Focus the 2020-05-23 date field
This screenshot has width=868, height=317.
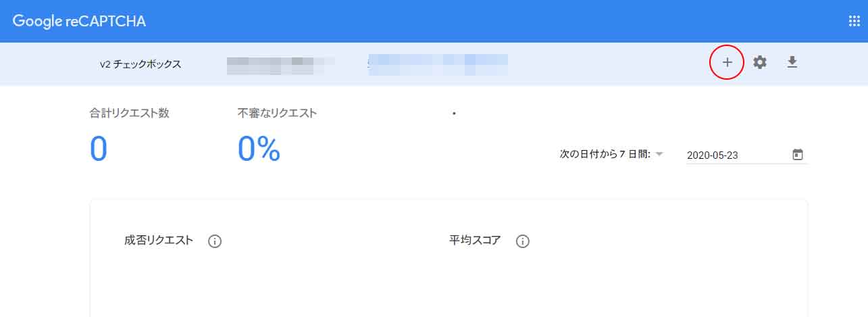point(736,155)
